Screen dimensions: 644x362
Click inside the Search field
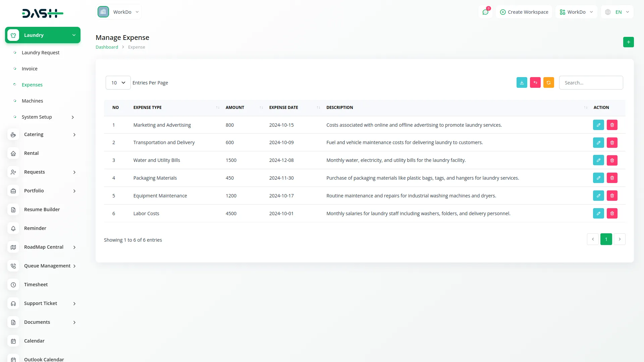click(591, 82)
